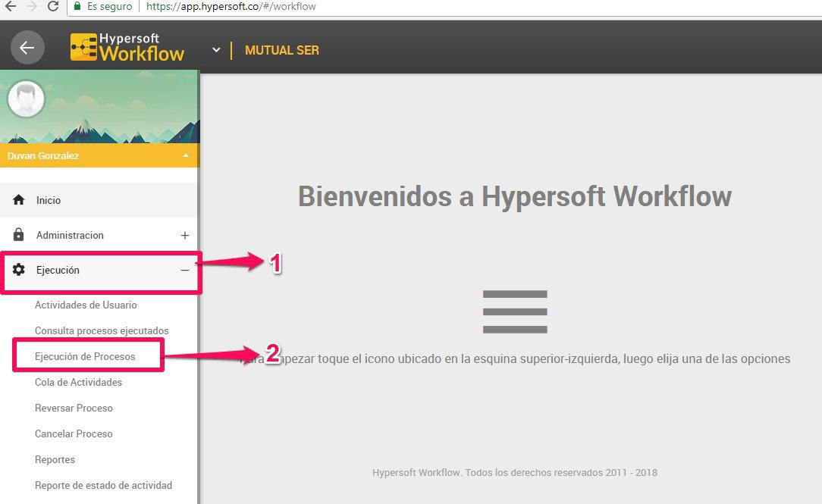The image size is (822, 504).
Task: Select the Ejecución menu section
Action: (99, 271)
